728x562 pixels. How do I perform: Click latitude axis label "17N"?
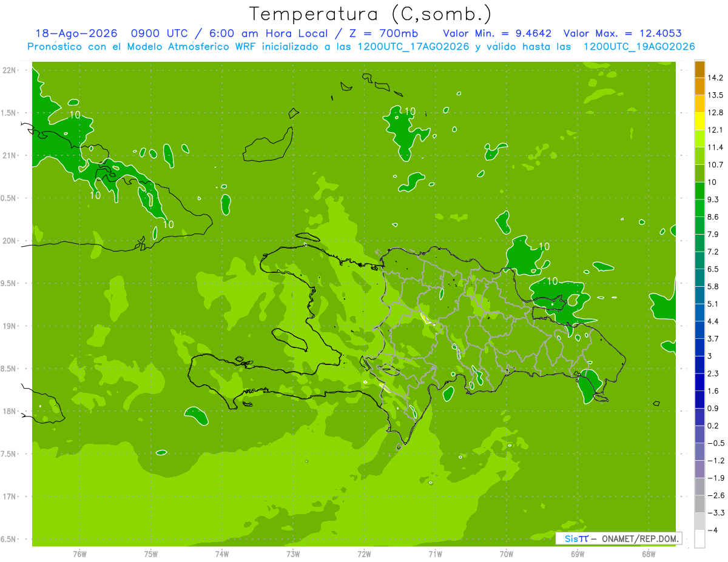(x=9, y=497)
